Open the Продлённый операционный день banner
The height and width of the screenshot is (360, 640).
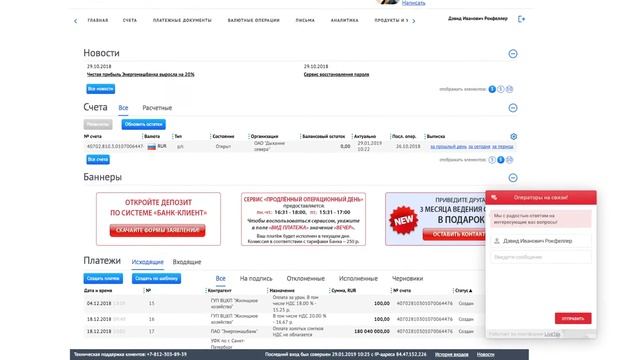303,219
